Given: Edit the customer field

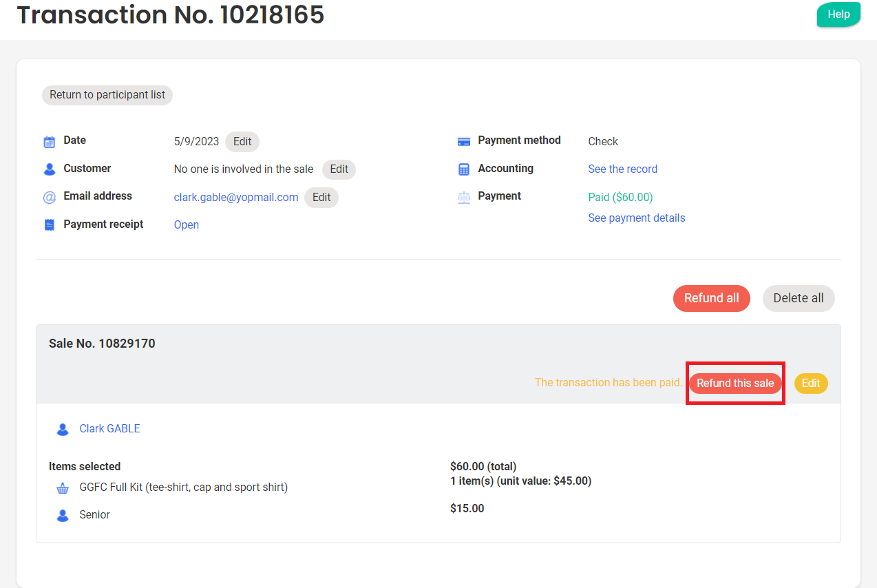Looking at the screenshot, I should (339, 169).
